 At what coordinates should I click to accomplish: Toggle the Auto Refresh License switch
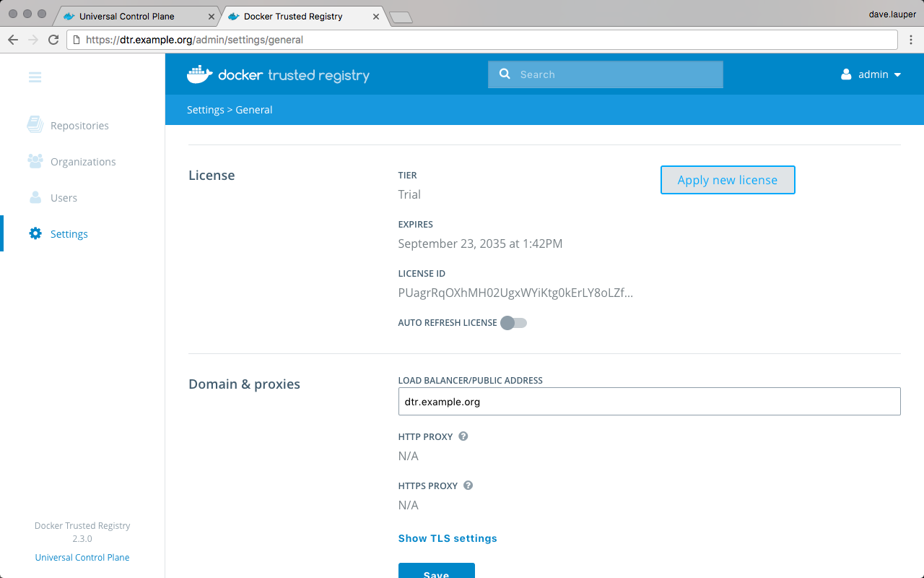(x=513, y=323)
